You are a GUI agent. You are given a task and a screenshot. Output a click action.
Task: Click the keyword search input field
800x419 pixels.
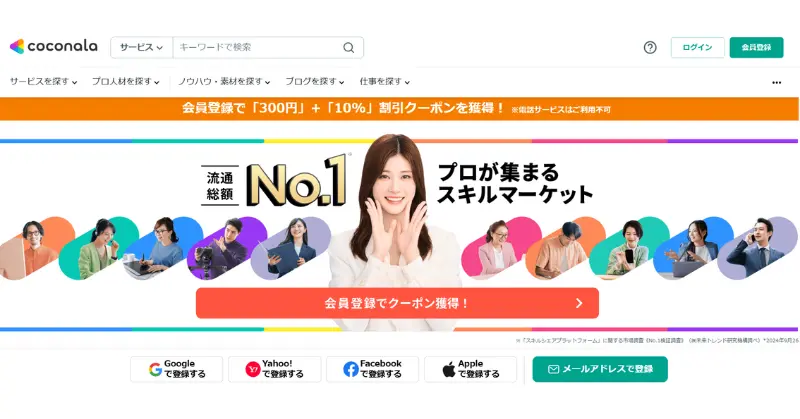(258, 47)
